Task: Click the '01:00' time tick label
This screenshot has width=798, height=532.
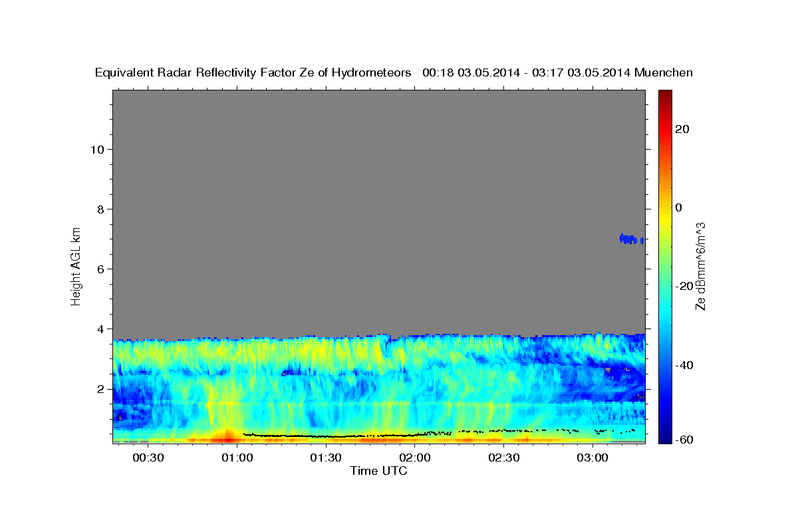Action: click(237, 458)
